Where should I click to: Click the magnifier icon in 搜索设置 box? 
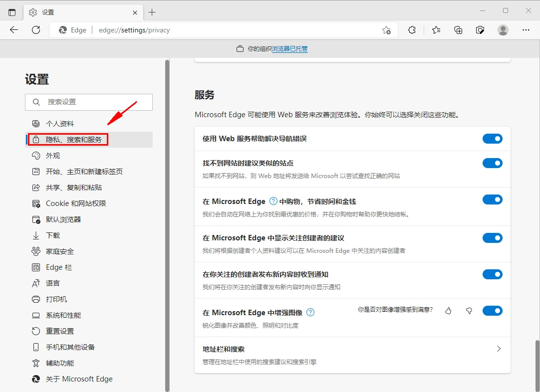coord(36,102)
